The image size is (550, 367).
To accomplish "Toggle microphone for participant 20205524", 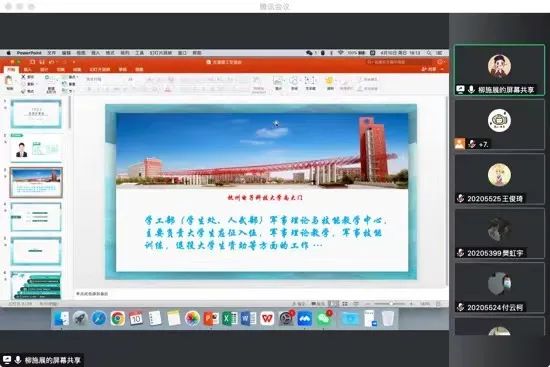I will pos(461,307).
